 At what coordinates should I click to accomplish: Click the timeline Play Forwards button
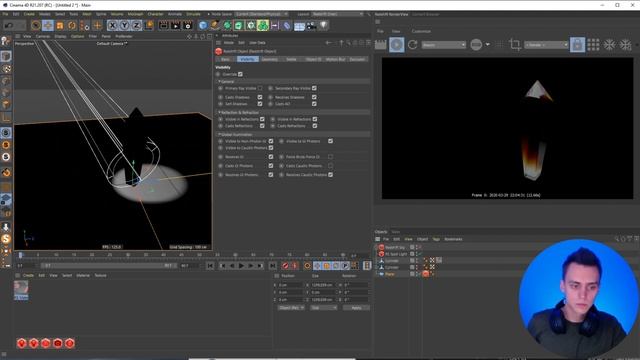(x=241, y=266)
